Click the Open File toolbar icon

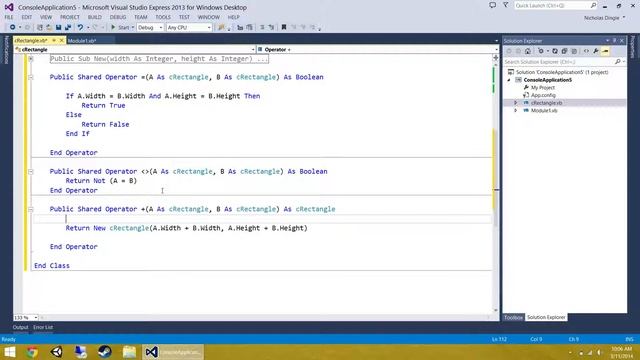[49, 27]
